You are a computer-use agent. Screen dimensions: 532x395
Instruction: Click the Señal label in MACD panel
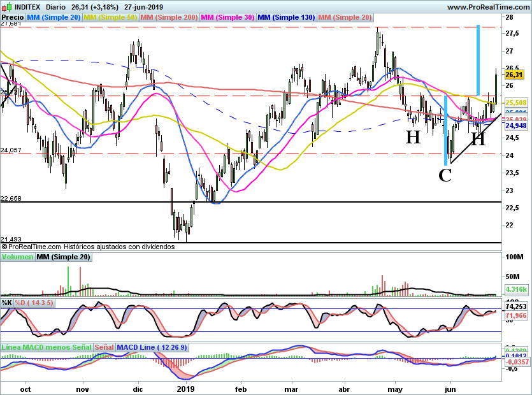[x=104, y=347]
